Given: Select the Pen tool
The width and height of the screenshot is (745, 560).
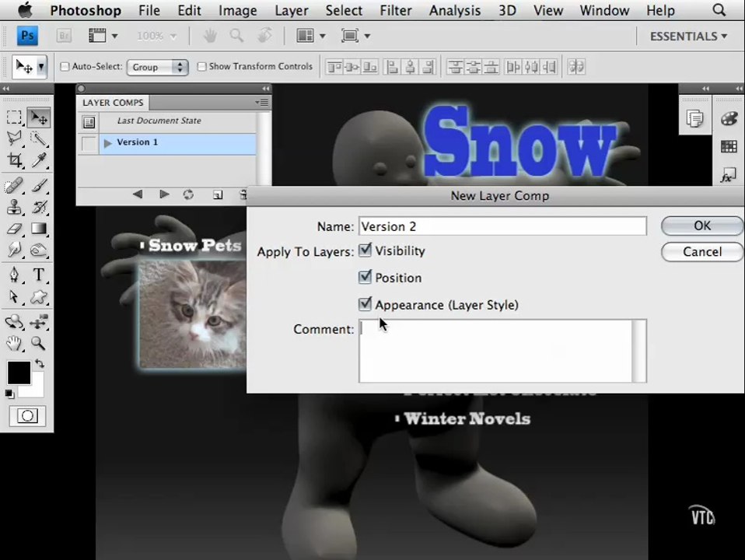Looking at the screenshot, I should [x=14, y=275].
